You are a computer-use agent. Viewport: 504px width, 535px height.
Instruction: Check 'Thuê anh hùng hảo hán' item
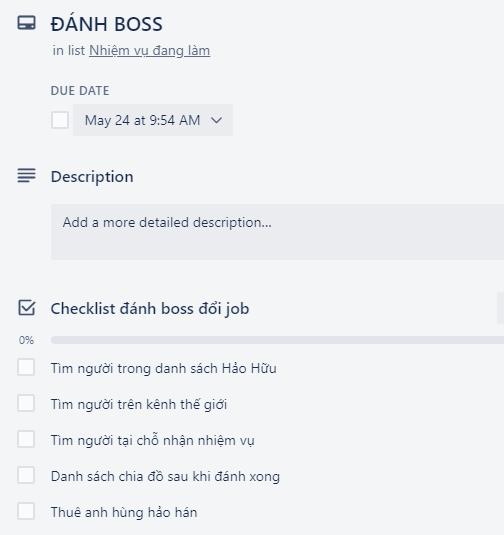(x=26, y=511)
